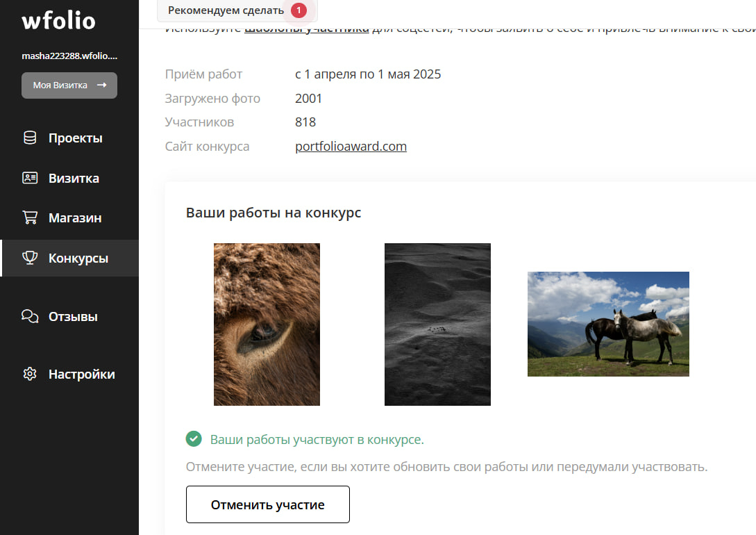Screen dimensions: 756x535
Task: Click the date range с 1 апреля по 1 мая 2025
Action: (368, 74)
